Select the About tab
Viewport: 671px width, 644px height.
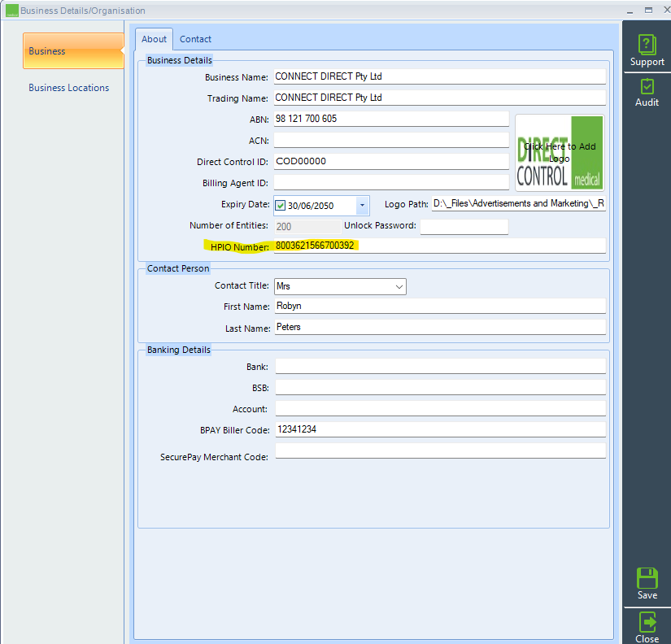coord(154,38)
